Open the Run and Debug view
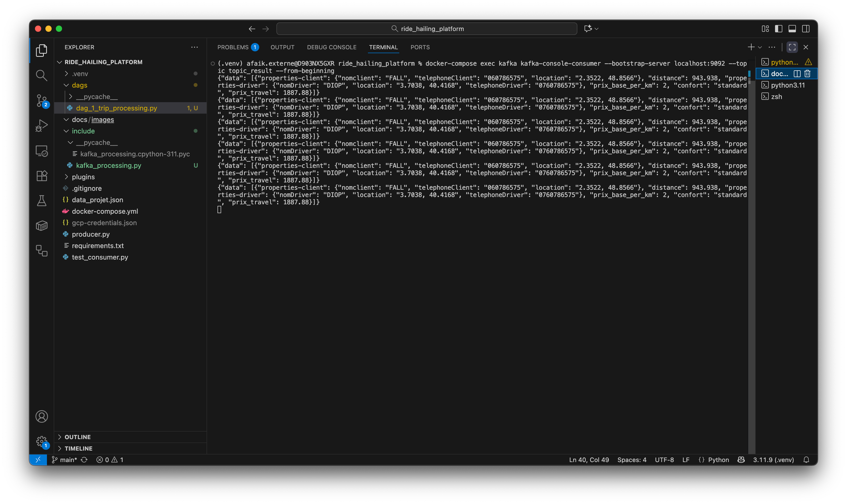 click(41, 126)
